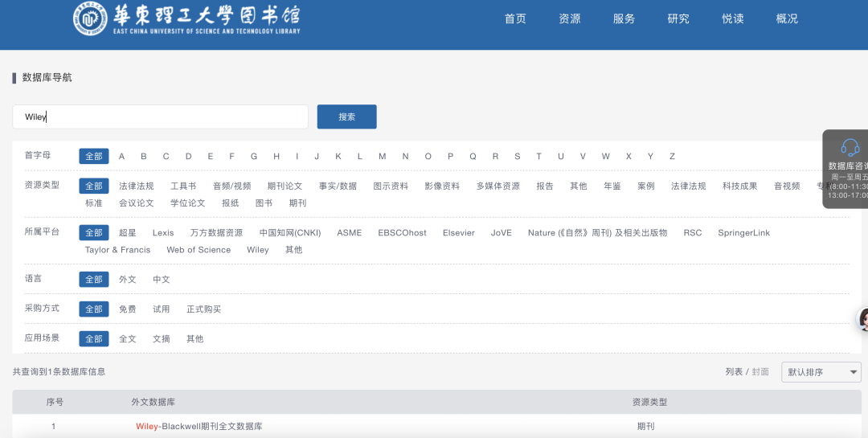Go to the 首页 home tab
Viewport: 868px width, 438px height.
pyautogui.click(x=515, y=19)
